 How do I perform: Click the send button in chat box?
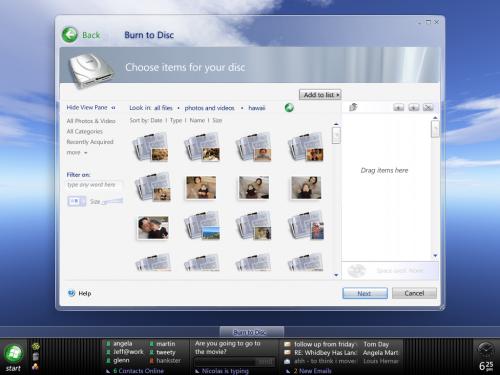(x=266, y=362)
